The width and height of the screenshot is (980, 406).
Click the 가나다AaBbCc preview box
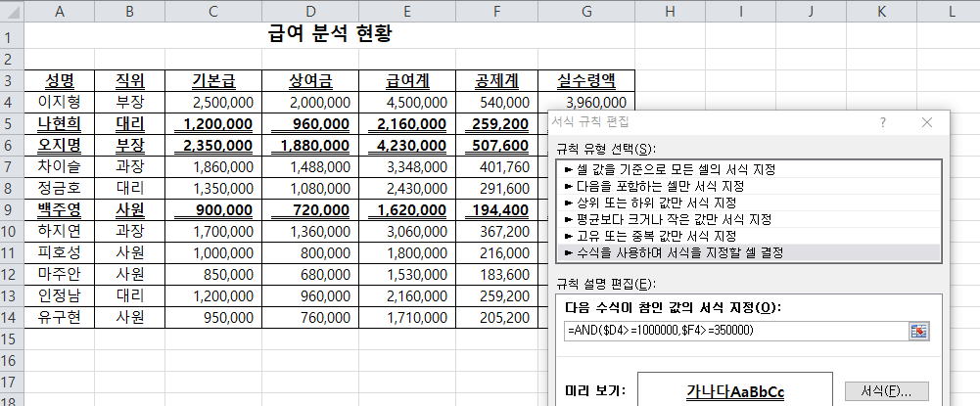(x=734, y=390)
